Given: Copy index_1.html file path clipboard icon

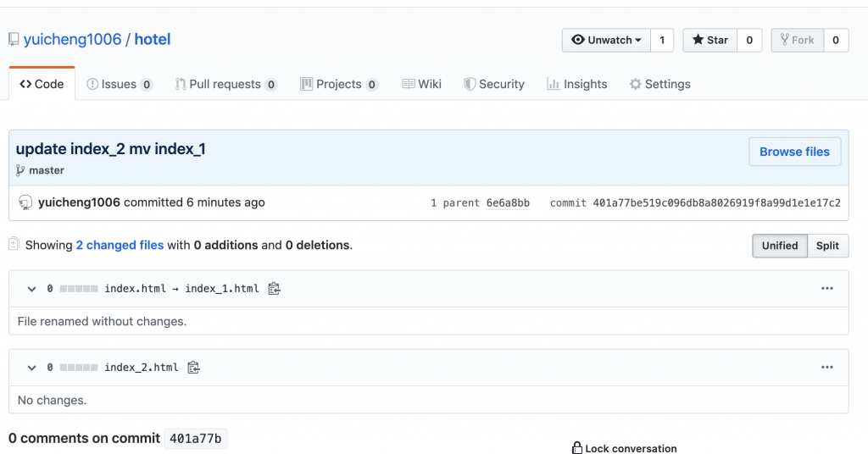Looking at the screenshot, I should tap(274, 289).
